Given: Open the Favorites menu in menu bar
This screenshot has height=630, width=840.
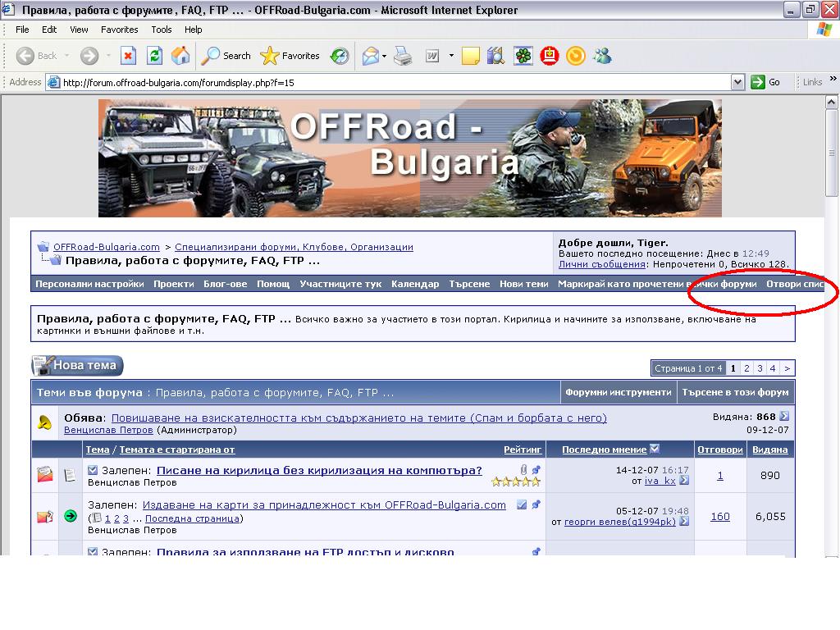Looking at the screenshot, I should click(x=119, y=30).
